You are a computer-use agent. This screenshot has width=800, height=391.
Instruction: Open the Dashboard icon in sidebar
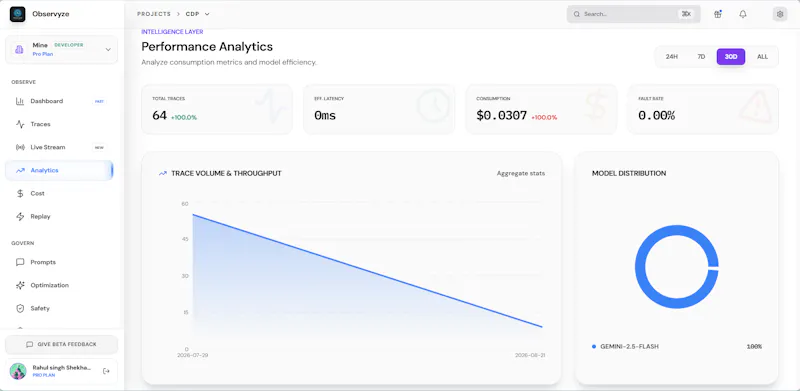point(20,101)
